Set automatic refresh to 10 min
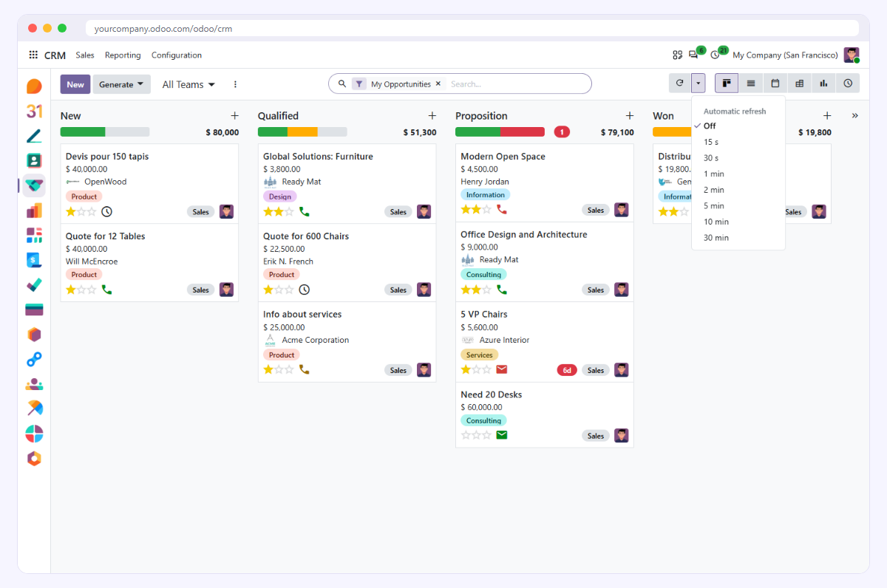887x588 pixels. point(738,222)
